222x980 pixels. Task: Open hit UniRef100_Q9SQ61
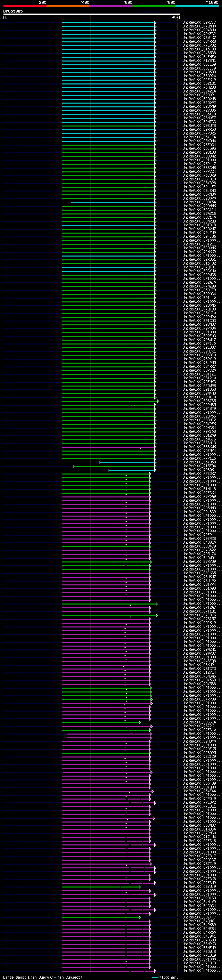click(x=199, y=470)
